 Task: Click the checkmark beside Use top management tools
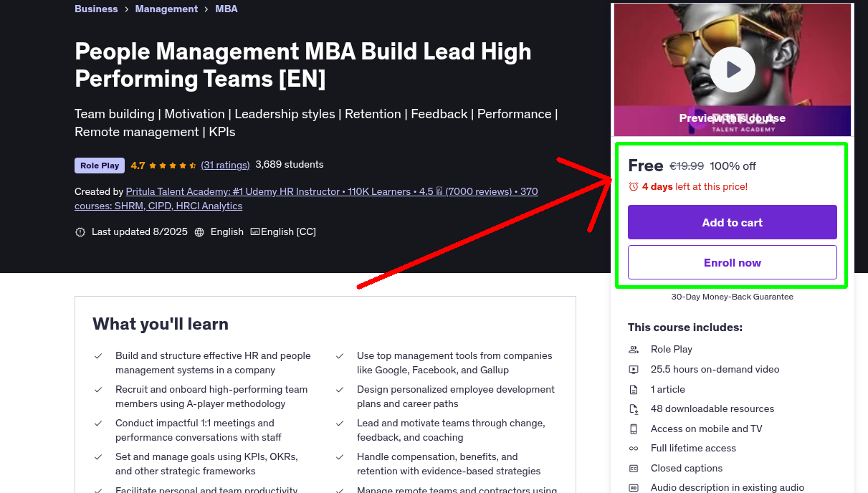tap(340, 356)
